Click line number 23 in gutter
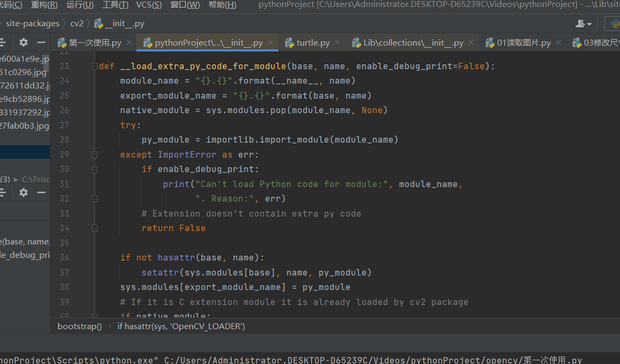The height and width of the screenshot is (364, 620). (x=64, y=66)
